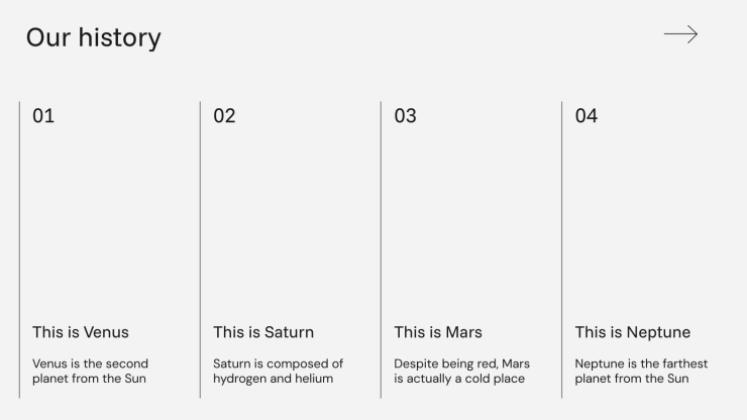
Task: Click the vertical line beside 04
Action: click(x=562, y=250)
